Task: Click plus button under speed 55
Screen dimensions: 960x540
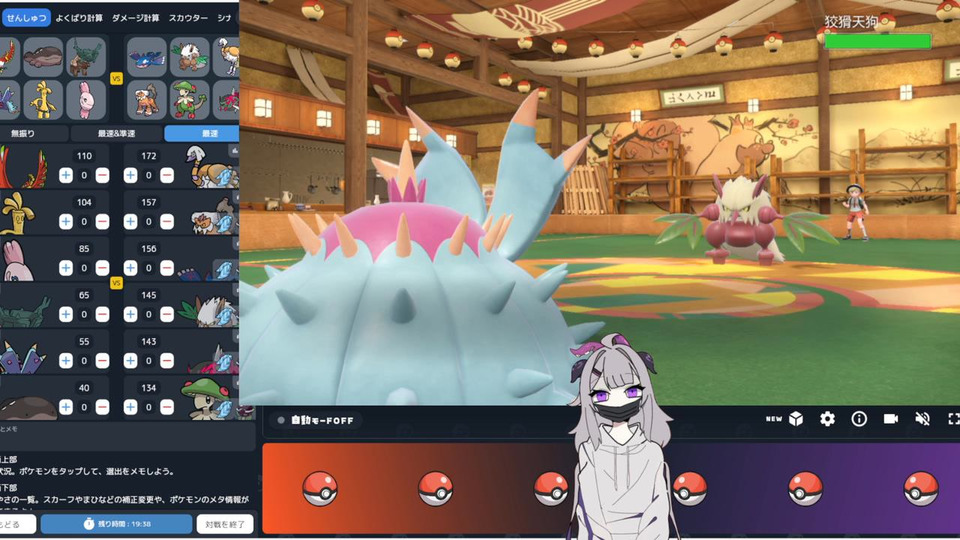Action: tap(66, 361)
